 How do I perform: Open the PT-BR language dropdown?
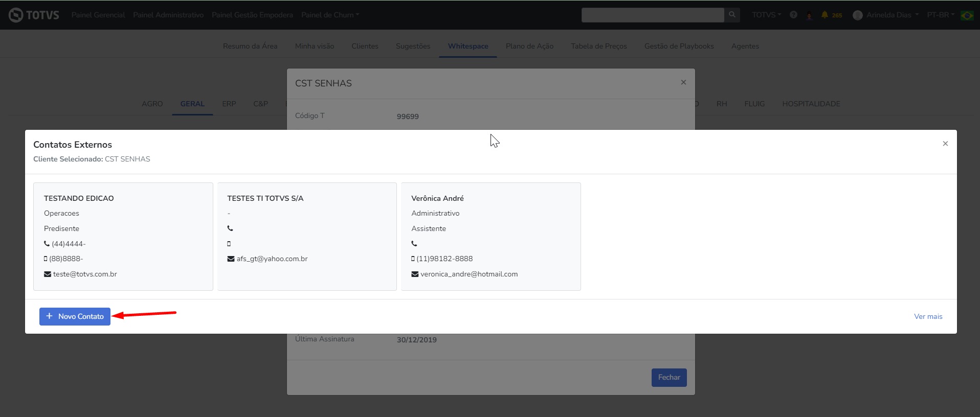click(x=940, y=15)
